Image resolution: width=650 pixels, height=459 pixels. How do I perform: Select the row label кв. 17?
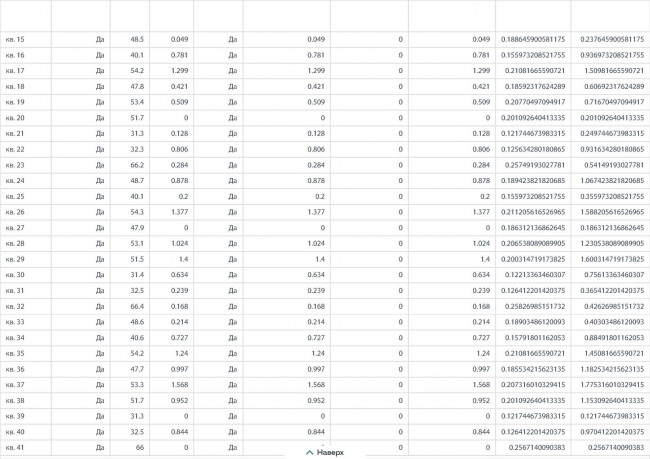[15, 71]
